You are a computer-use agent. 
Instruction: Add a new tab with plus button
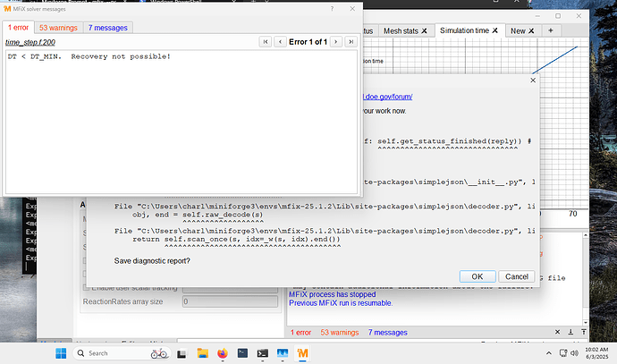[551, 30]
